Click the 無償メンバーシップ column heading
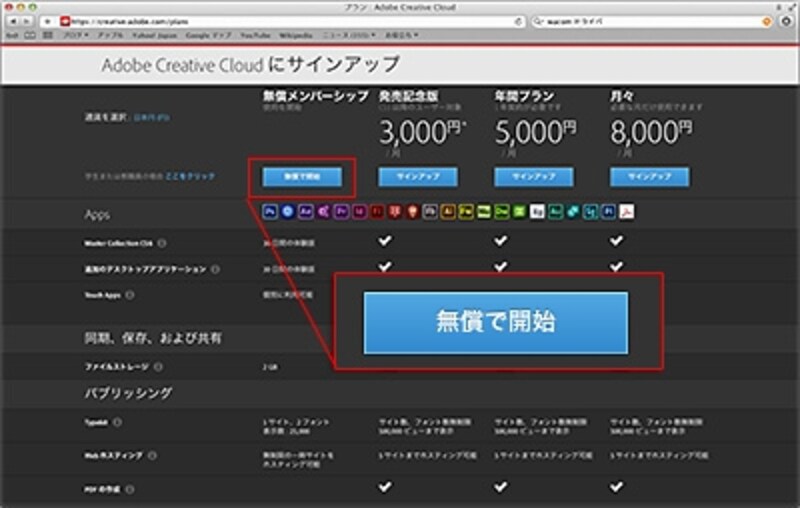This screenshot has height=508, width=800. tap(315, 96)
